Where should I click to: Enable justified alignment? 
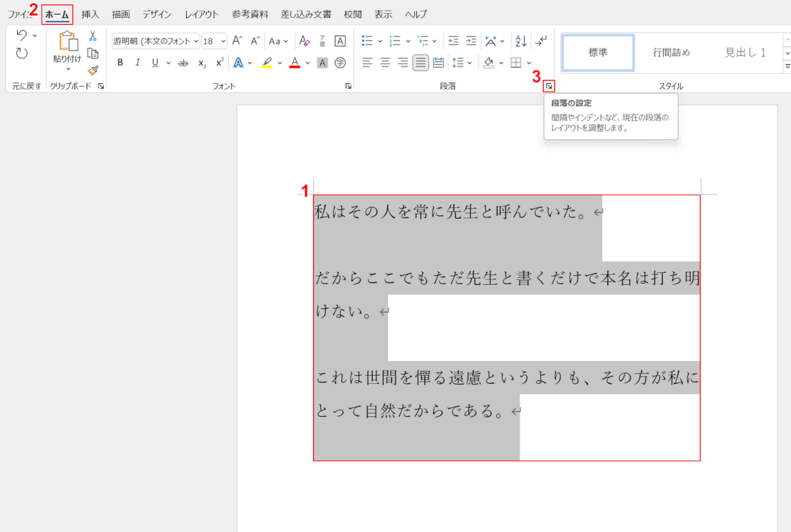pyautogui.click(x=420, y=62)
